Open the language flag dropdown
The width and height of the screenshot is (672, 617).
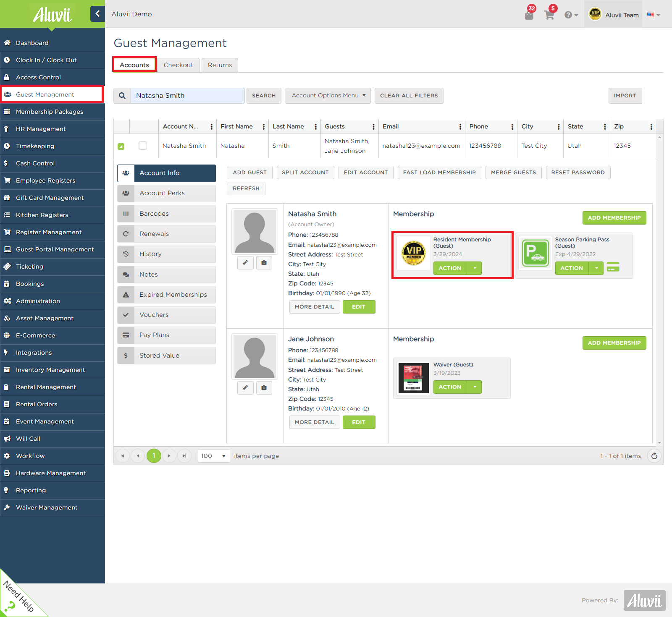click(x=654, y=15)
